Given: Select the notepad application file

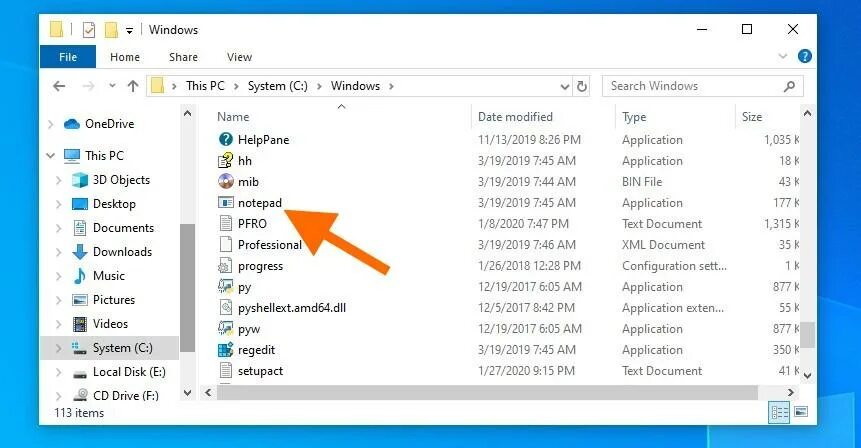Looking at the screenshot, I should tap(260, 203).
